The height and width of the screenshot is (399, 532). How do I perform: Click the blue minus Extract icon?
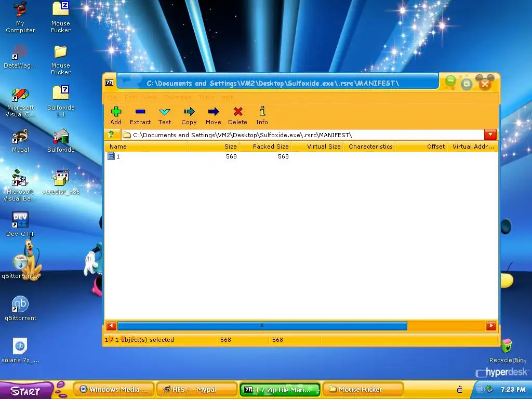coord(140,112)
